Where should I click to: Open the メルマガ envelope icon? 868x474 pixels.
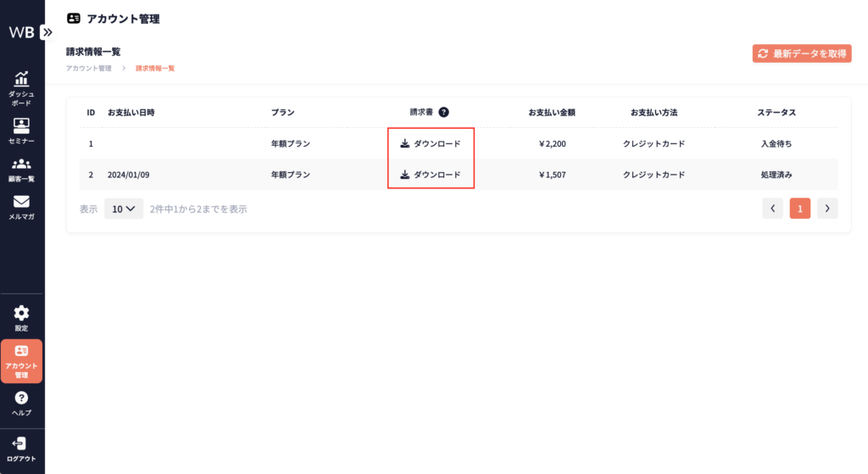[x=21, y=208]
